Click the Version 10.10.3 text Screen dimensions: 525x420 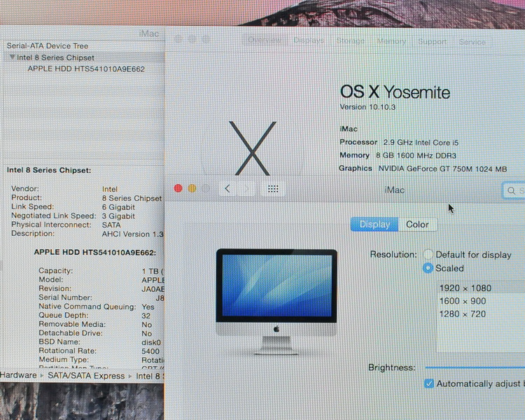(x=367, y=107)
